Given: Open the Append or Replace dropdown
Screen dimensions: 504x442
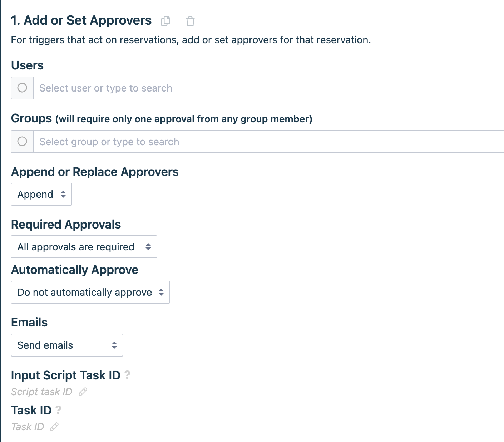Looking at the screenshot, I should click(41, 194).
